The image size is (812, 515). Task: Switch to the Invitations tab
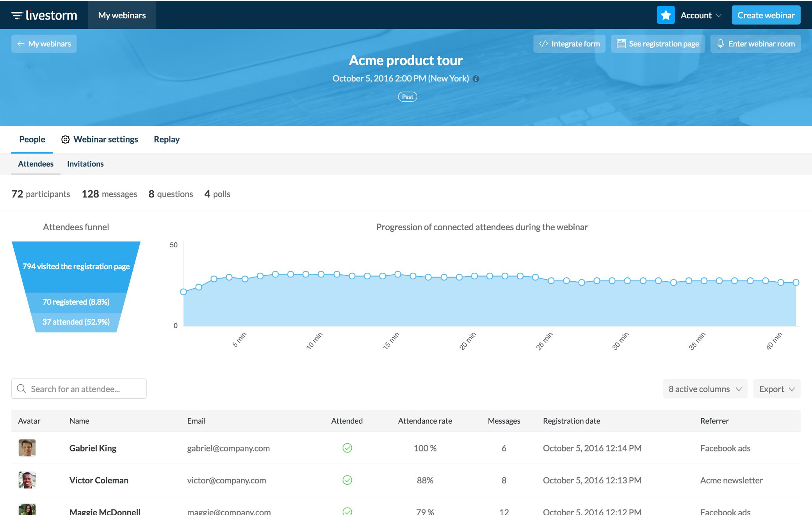pyautogui.click(x=85, y=163)
